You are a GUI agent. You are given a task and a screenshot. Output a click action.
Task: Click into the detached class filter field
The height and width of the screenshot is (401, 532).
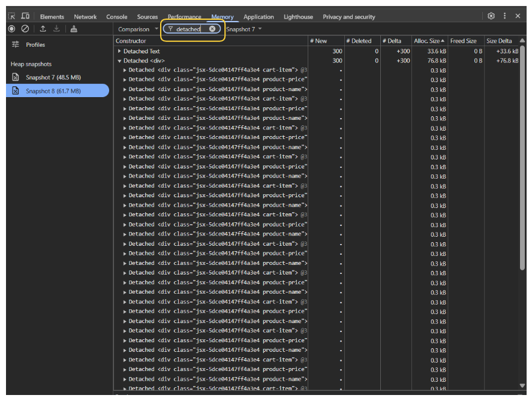188,29
